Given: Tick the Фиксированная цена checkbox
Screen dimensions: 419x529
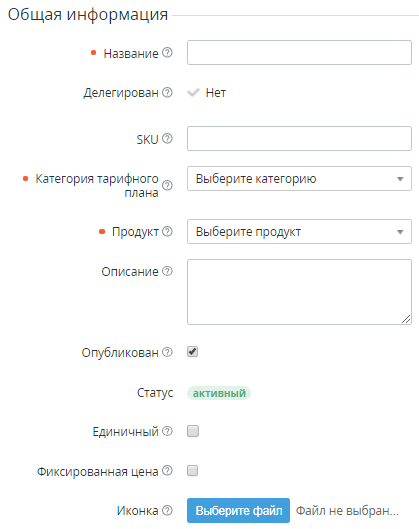Looking at the screenshot, I should click(x=193, y=471).
